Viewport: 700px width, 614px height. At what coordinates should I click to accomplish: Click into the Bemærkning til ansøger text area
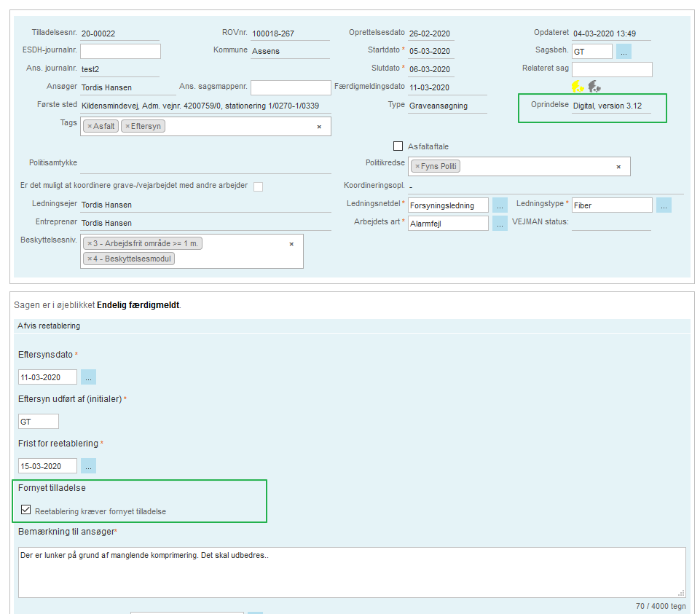click(x=351, y=572)
